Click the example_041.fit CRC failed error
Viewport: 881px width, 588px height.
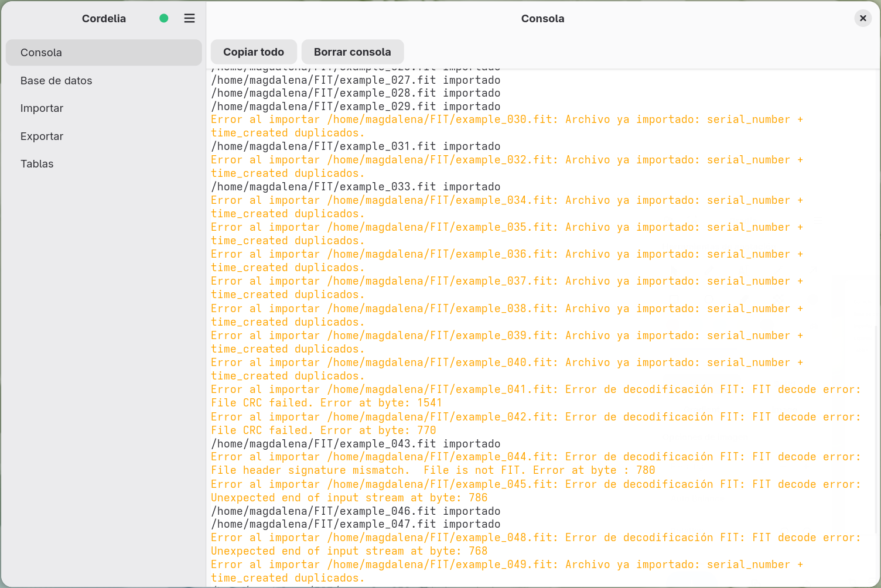(536, 396)
